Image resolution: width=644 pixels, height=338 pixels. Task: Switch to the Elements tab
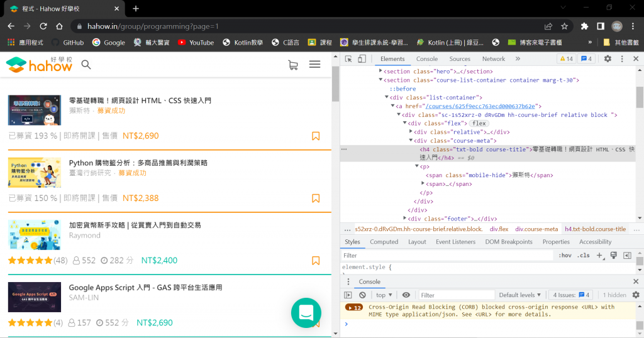coord(392,59)
